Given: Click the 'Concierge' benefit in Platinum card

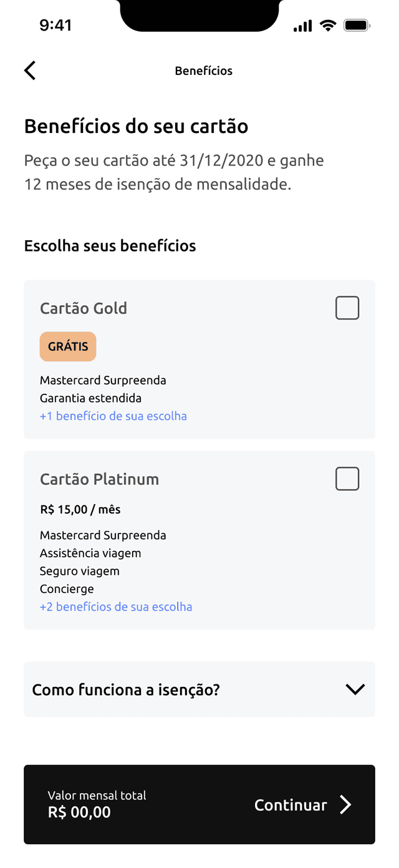Looking at the screenshot, I should pos(67,589).
